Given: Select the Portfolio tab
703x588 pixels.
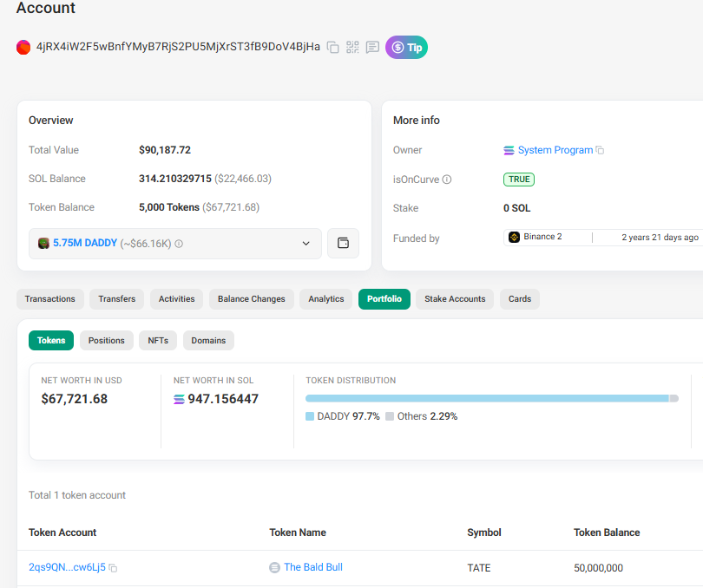Looking at the screenshot, I should coord(384,299).
